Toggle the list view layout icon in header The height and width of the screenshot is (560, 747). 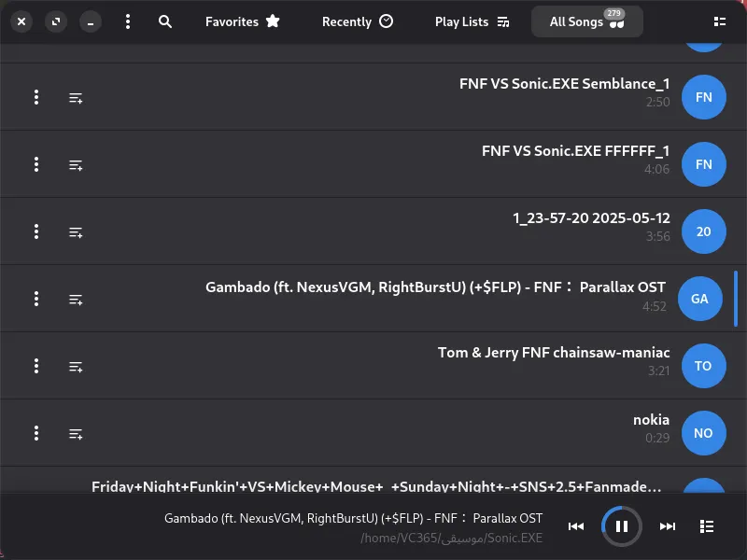pos(720,21)
